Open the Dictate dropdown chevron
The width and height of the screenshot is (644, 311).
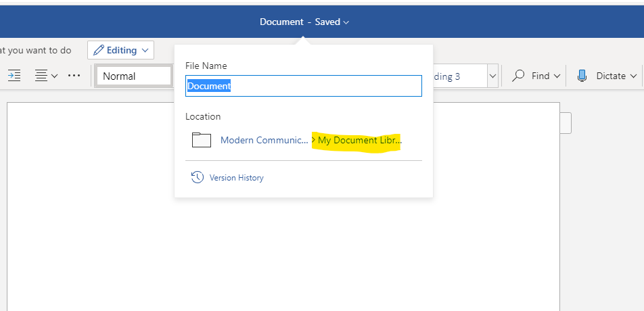(634, 76)
